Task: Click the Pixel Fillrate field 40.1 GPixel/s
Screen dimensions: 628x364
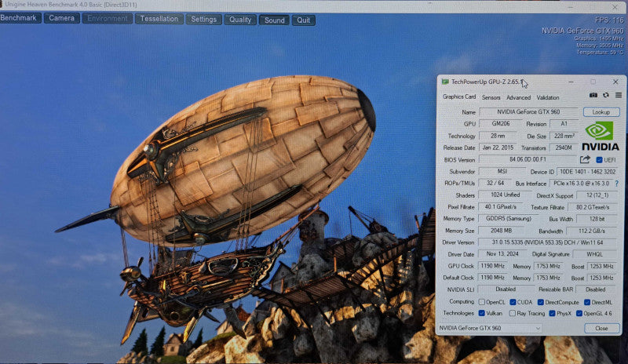Action: coord(501,206)
